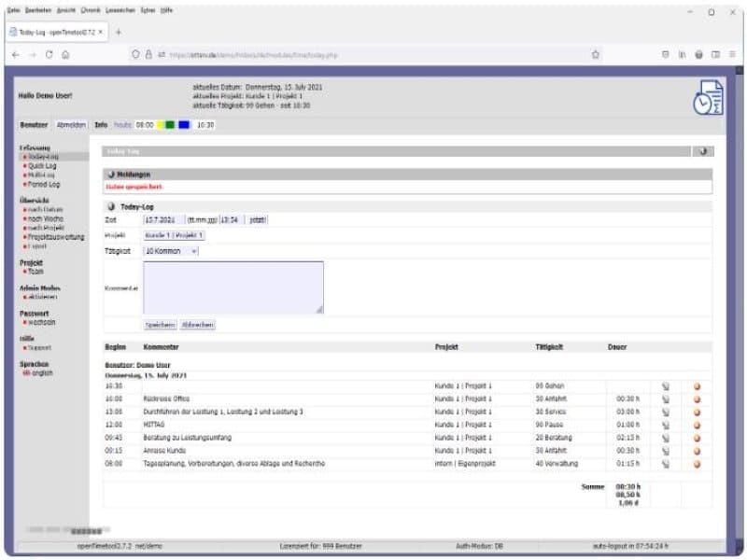This screenshot has height=560, width=747.
Task: Open Quick Log in the sidebar
Action: (x=42, y=166)
